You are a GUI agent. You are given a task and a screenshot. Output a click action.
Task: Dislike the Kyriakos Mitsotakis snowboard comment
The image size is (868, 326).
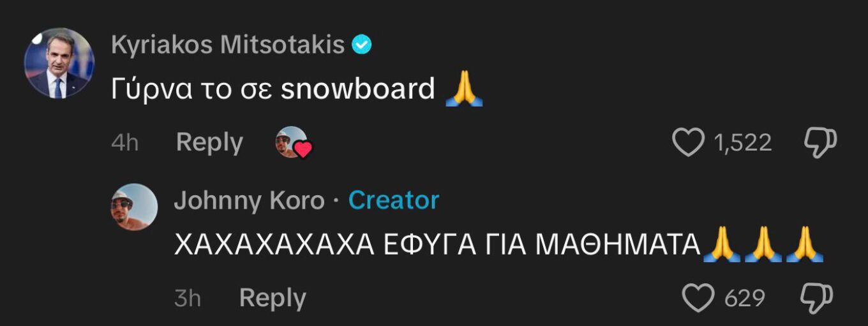point(820,142)
